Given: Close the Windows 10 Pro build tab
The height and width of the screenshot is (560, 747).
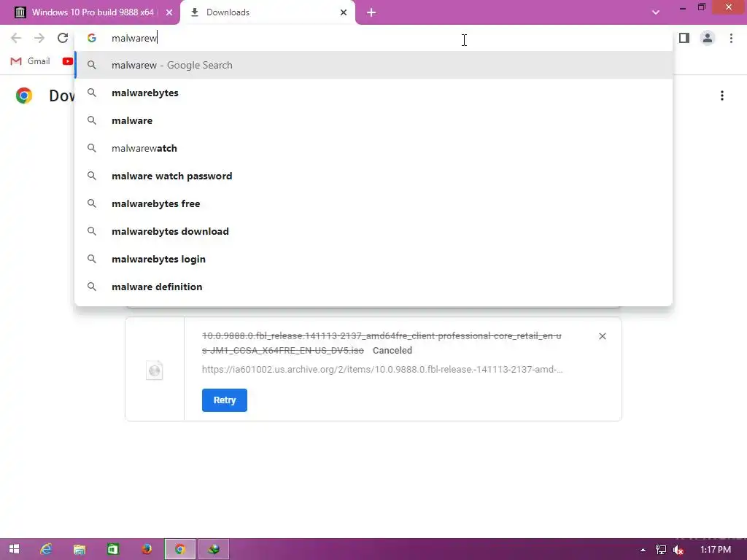Looking at the screenshot, I should click(169, 12).
